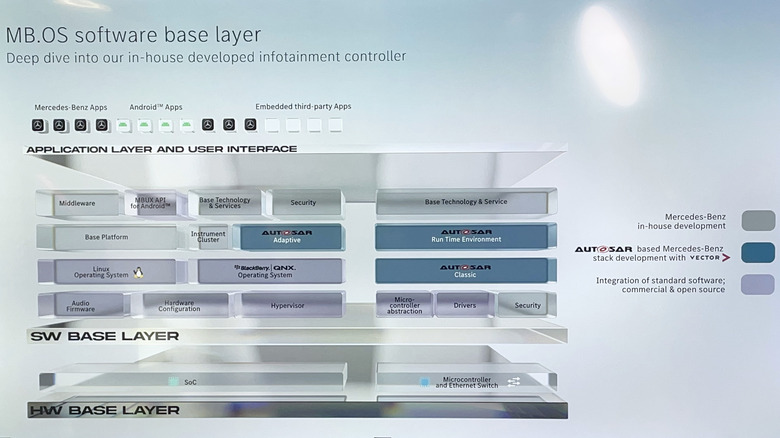
Task: Click the AUTOSAR logo on Run Time Environment
Action: [466, 232]
